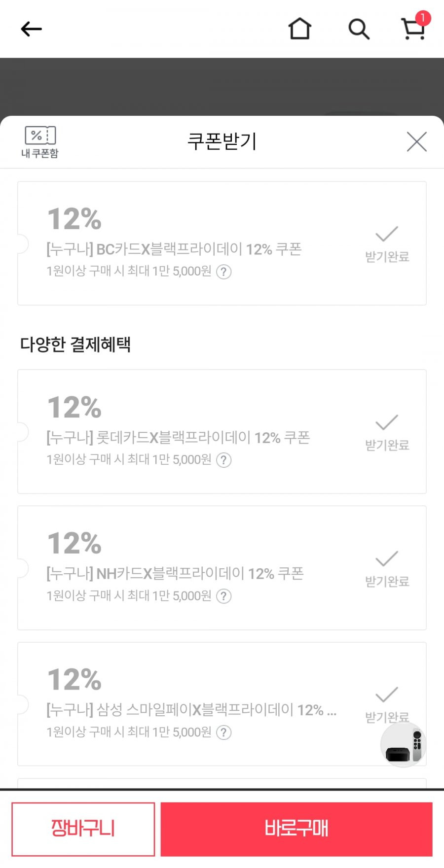Viewport: 444px width, 868px height.
Task: Show help for NH카드 coupon conditions
Action: (224, 596)
